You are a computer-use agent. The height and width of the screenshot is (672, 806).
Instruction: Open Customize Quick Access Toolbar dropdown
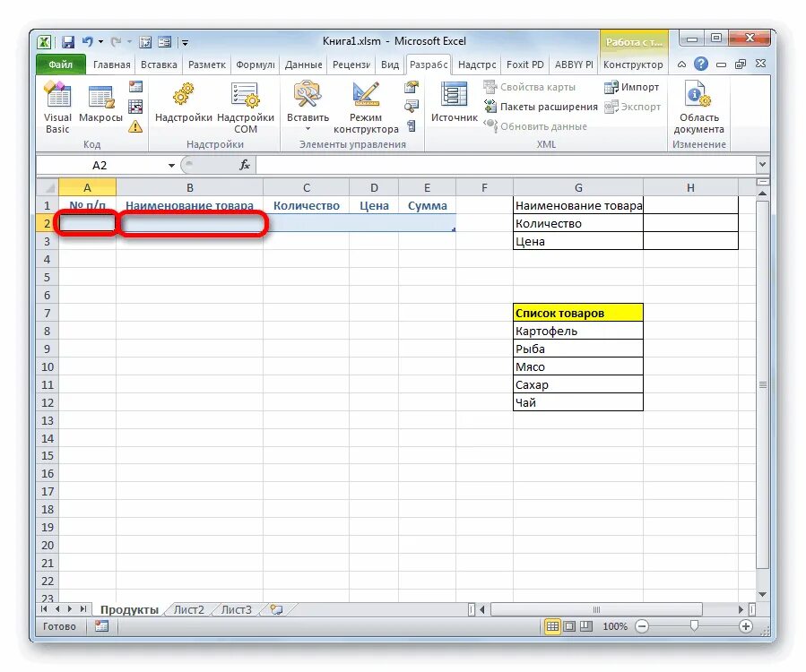pyautogui.click(x=185, y=42)
